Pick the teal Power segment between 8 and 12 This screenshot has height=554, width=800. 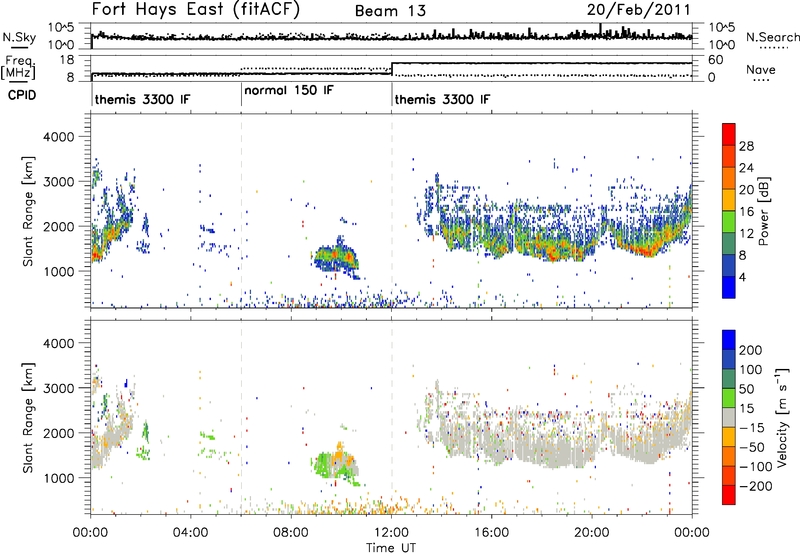pos(729,243)
